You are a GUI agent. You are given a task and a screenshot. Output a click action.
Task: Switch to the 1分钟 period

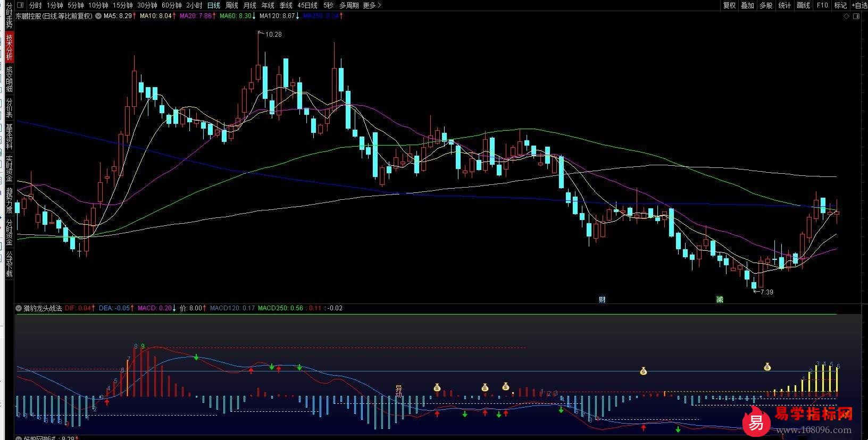coord(55,5)
